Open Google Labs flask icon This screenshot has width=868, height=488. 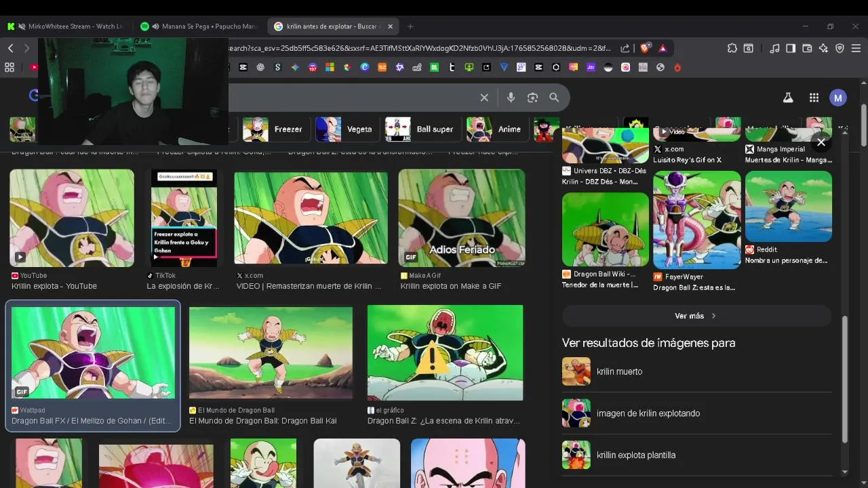[788, 98]
